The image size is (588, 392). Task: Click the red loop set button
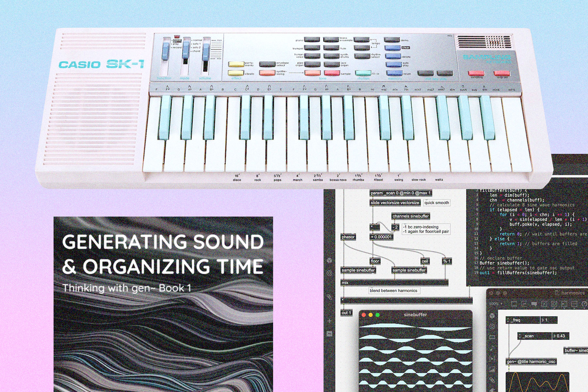point(502,73)
